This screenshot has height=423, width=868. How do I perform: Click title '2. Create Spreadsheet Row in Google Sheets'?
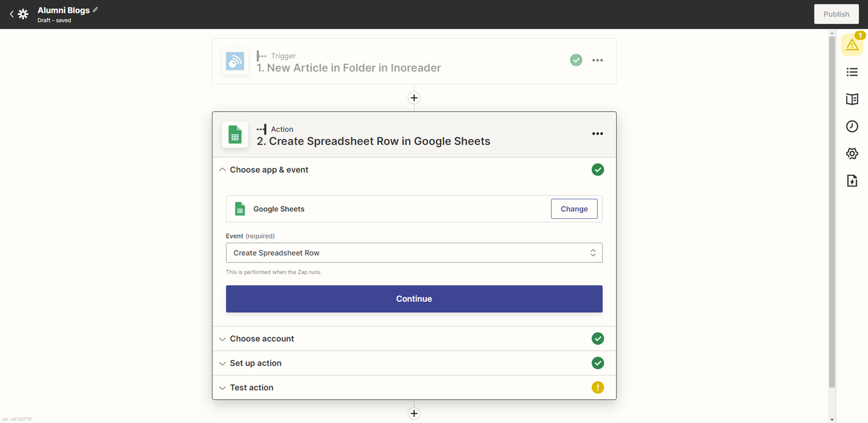(x=373, y=141)
